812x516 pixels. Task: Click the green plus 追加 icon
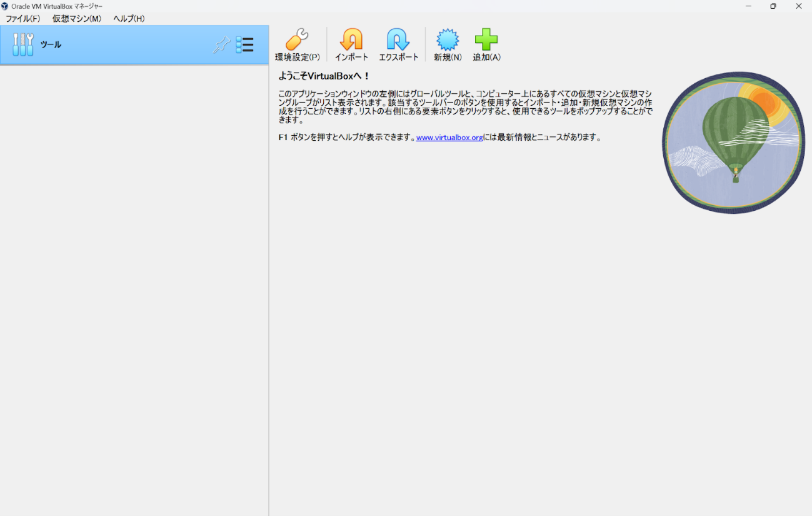pos(486,40)
